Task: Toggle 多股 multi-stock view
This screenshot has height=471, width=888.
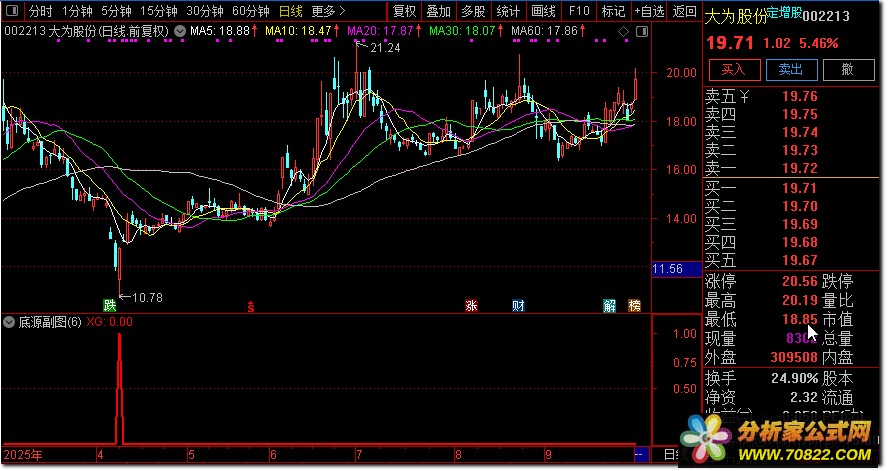Action: coord(473,12)
